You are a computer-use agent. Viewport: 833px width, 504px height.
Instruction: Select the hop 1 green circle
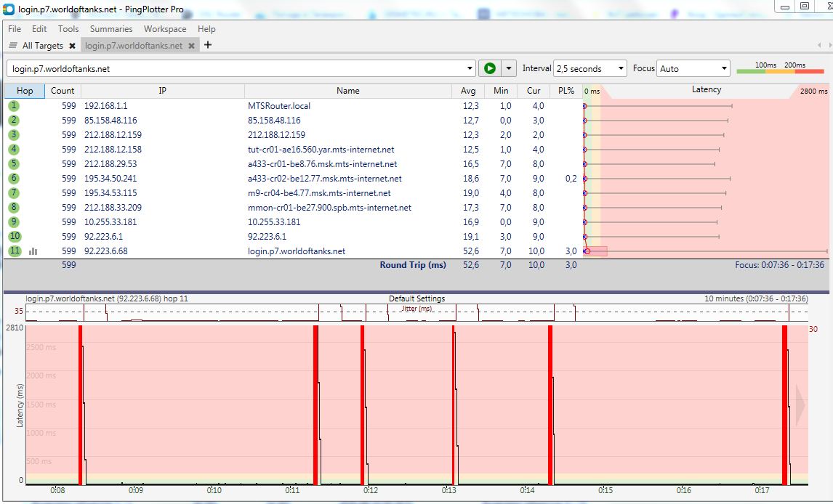tap(15, 106)
